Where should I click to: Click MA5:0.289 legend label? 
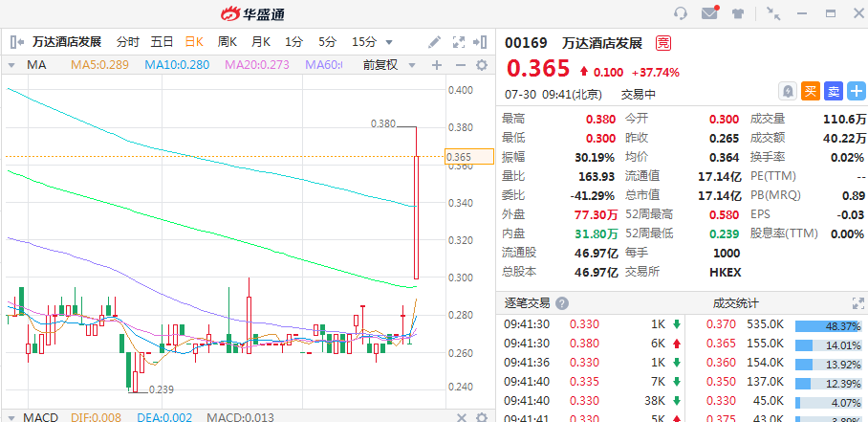pos(99,65)
